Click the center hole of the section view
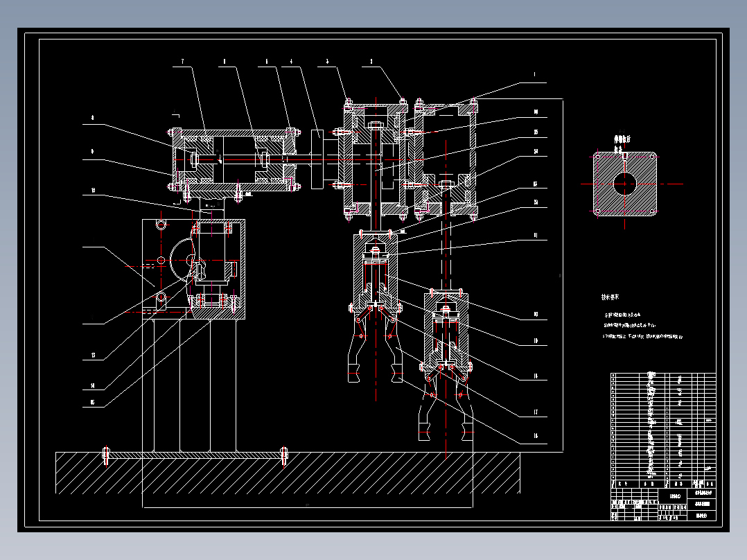Screen dimensions: 747x560 tap(625, 184)
